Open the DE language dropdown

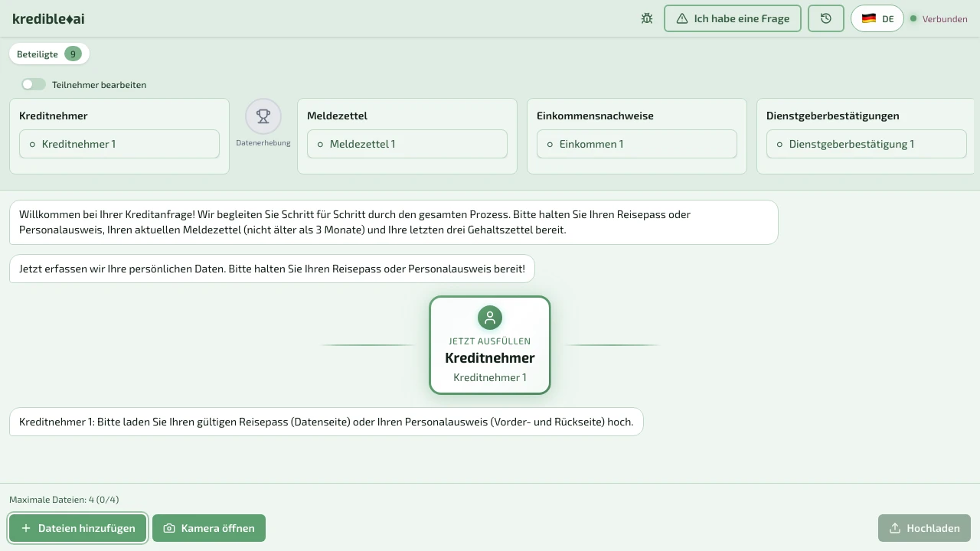(877, 18)
